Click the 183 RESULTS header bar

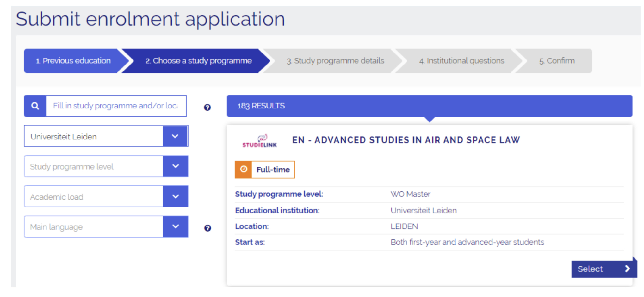pyautogui.click(x=430, y=106)
